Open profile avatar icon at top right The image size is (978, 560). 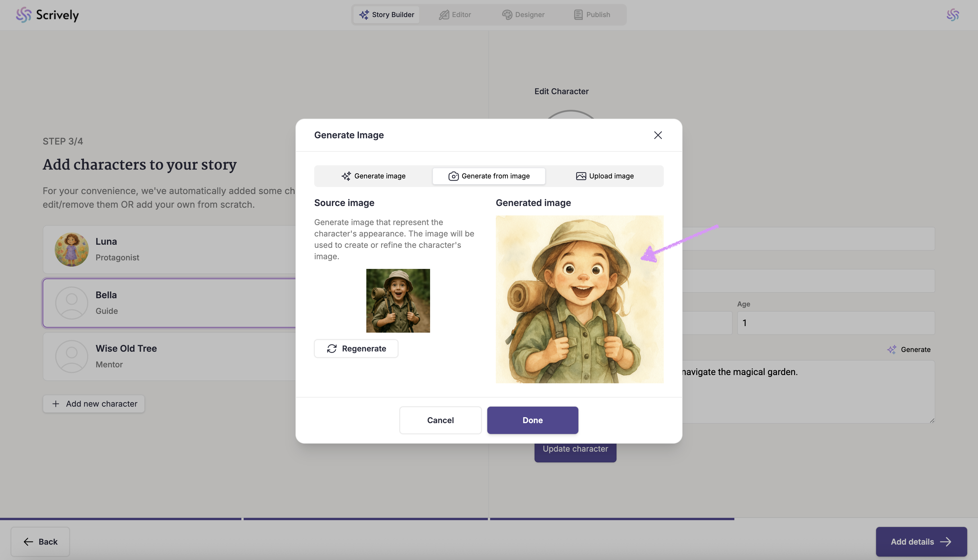coord(953,15)
